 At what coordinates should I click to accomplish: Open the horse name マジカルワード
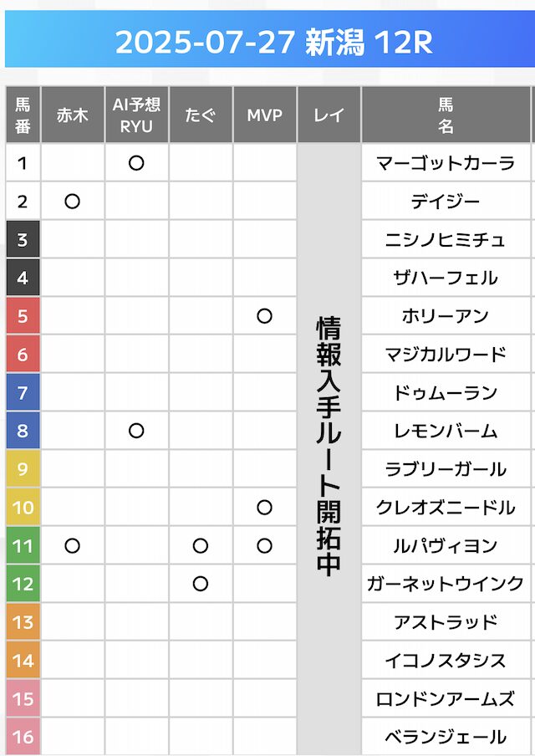pos(446,355)
